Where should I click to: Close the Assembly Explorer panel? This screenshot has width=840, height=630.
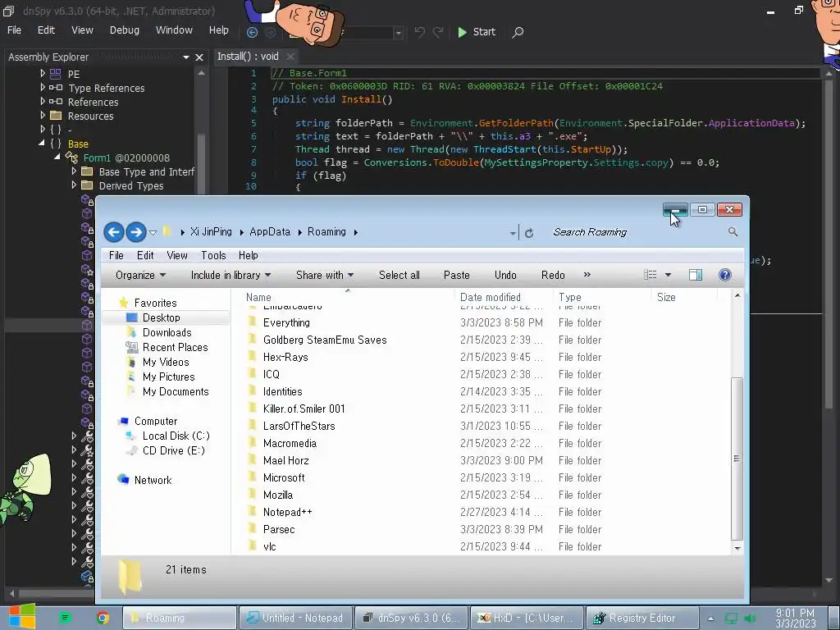click(199, 57)
